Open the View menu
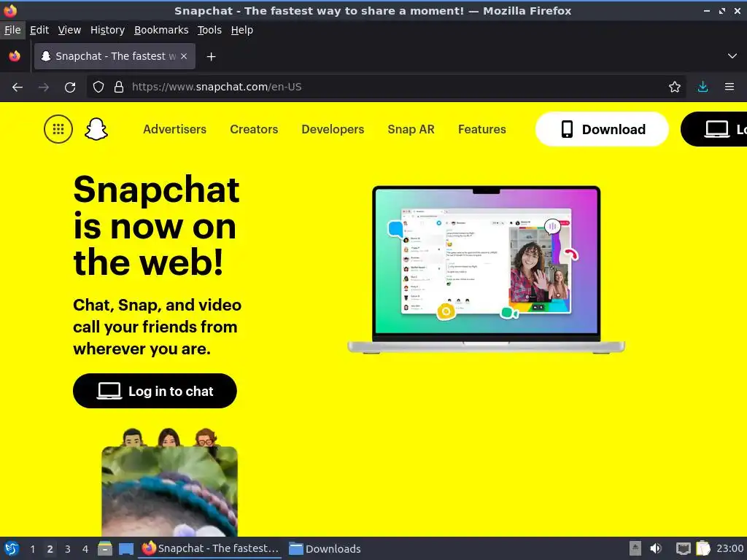 coord(69,30)
